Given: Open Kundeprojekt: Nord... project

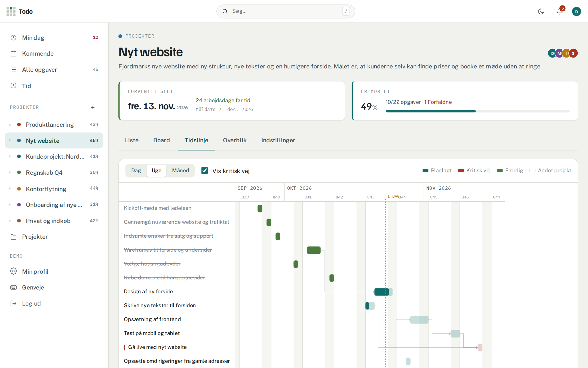Looking at the screenshot, I should pos(54,156).
